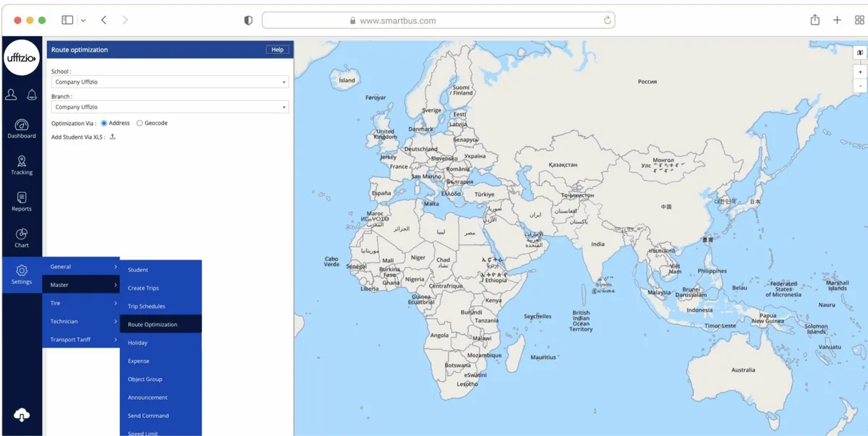
Task: Open the notifications bell
Action: tap(32, 95)
